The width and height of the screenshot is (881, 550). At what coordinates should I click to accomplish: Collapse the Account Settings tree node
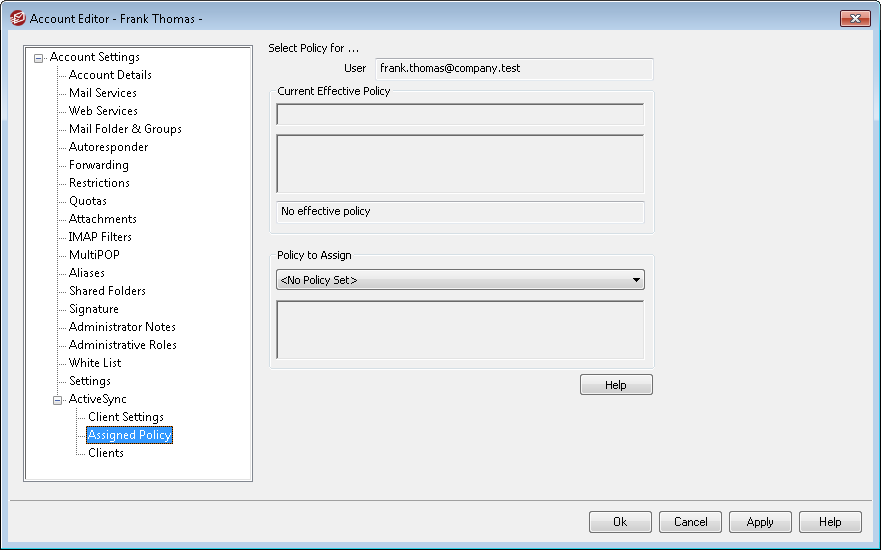[x=39, y=58]
